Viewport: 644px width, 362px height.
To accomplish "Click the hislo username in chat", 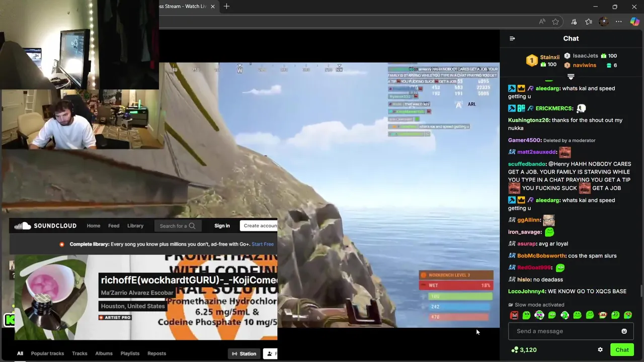I will pyautogui.click(x=524, y=280).
